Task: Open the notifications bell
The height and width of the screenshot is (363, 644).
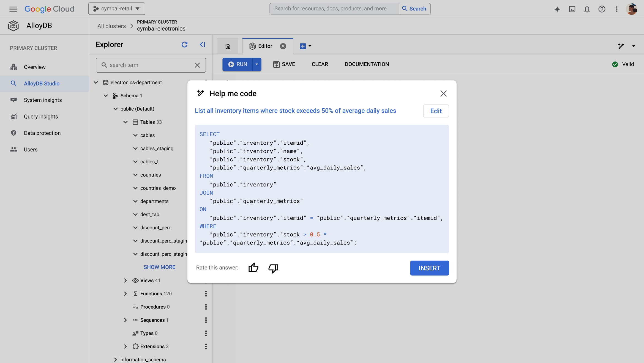Action: click(587, 9)
